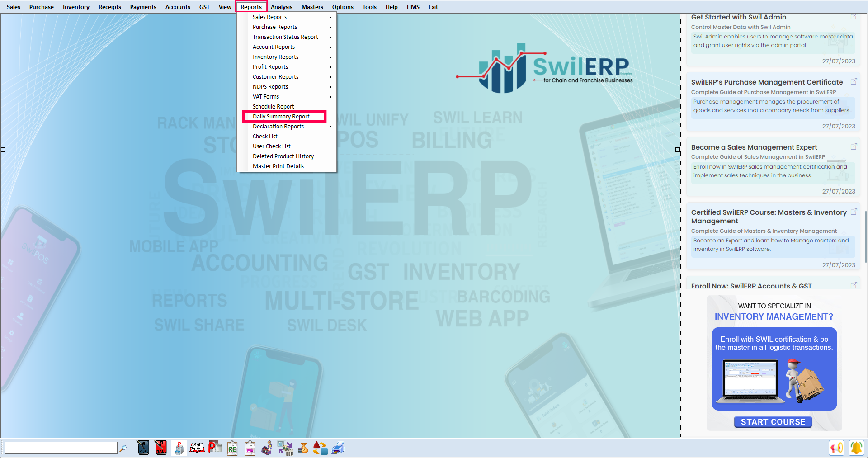The width and height of the screenshot is (868, 458).
Task: Click the stock person-with-basket icon
Action: coord(267,448)
